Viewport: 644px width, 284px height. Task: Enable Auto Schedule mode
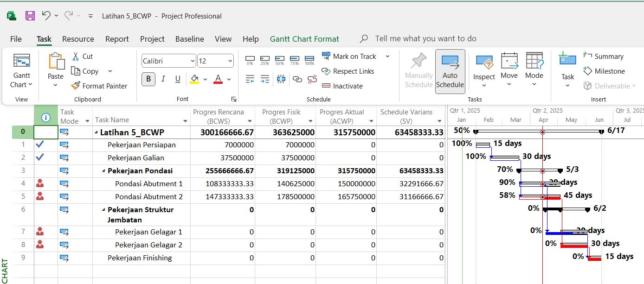[450, 71]
